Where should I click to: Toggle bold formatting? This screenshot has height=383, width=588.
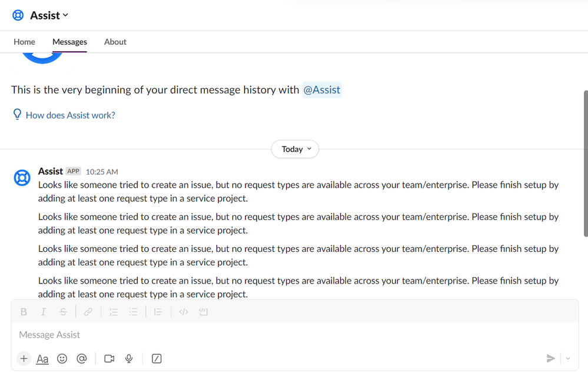click(24, 312)
